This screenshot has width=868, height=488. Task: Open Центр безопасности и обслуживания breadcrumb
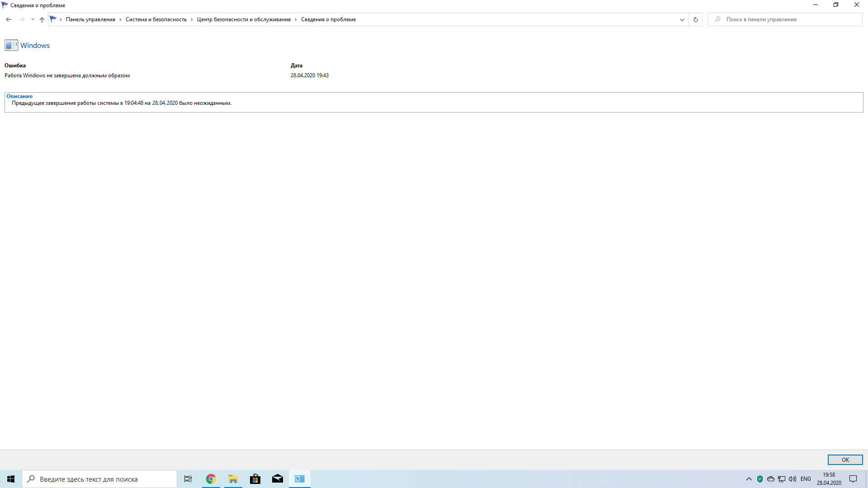(x=244, y=19)
